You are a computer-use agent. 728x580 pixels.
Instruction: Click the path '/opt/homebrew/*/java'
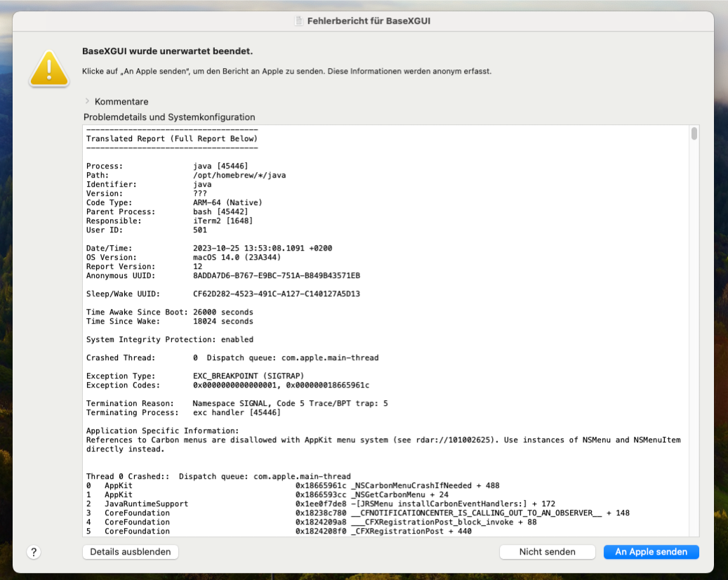point(239,175)
